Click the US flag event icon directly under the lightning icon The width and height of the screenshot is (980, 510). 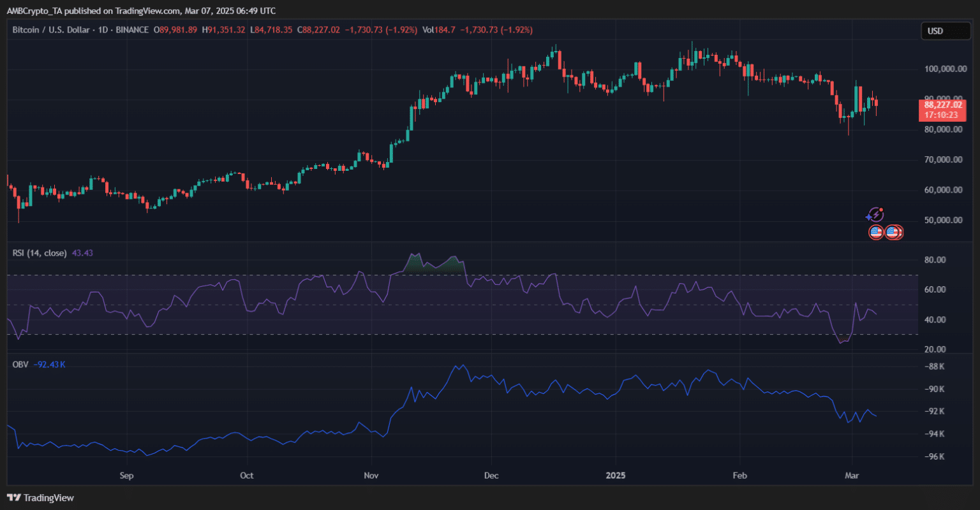(876, 233)
